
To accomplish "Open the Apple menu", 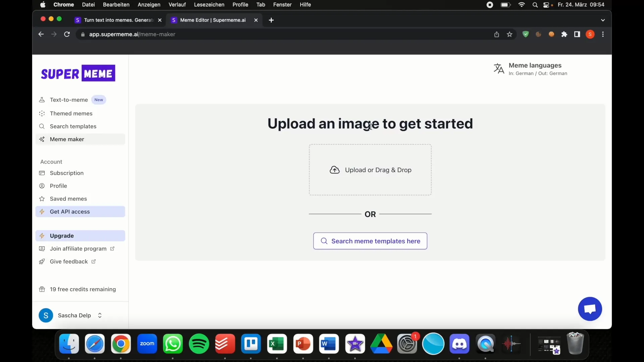I will 43,5.
